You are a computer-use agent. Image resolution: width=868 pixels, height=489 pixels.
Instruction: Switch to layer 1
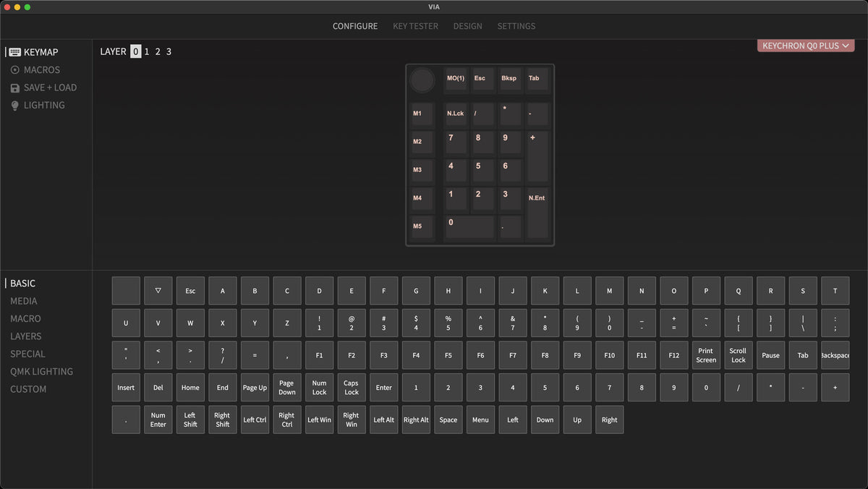(x=147, y=51)
